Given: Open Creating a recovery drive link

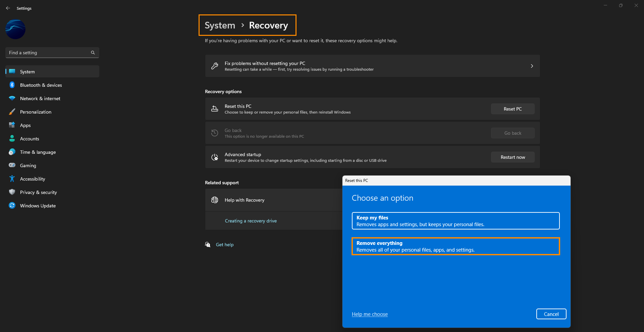Looking at the screenshot, I should coord(251,221).
